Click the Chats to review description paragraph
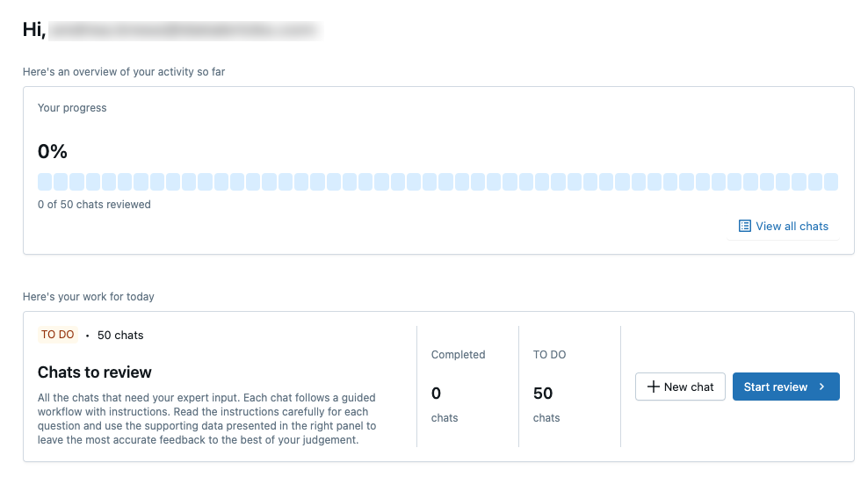This screenshot has height=477, width=868. (x=207, y=419)
